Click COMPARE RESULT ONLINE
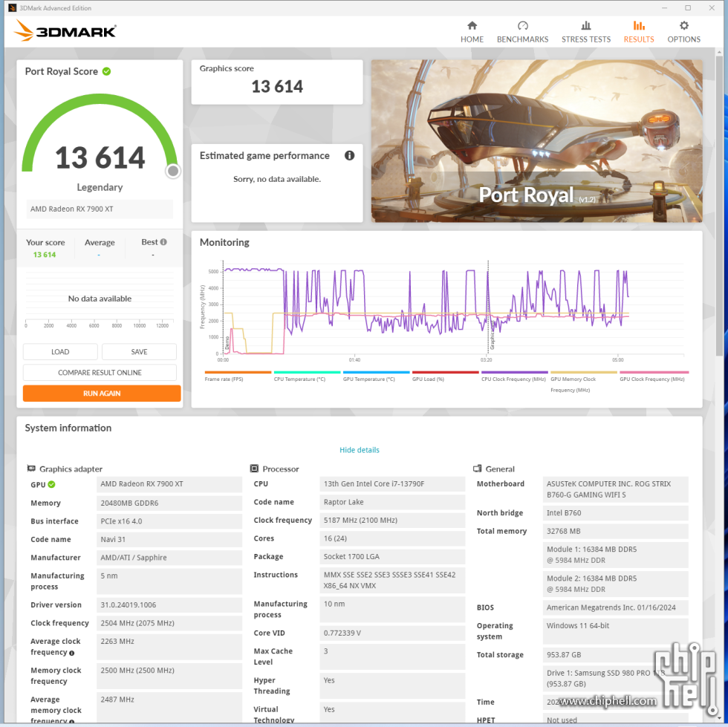This screenshot has height=727, width=728. [100, 372]
